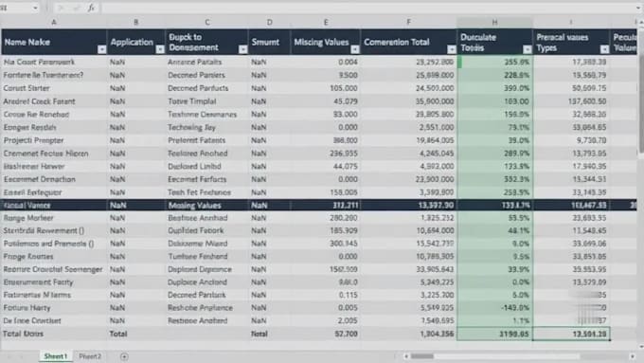Open the Name Nake column filter dropdown
The width and height of the screenshot is (644, 363).
[x=101, y=49]
